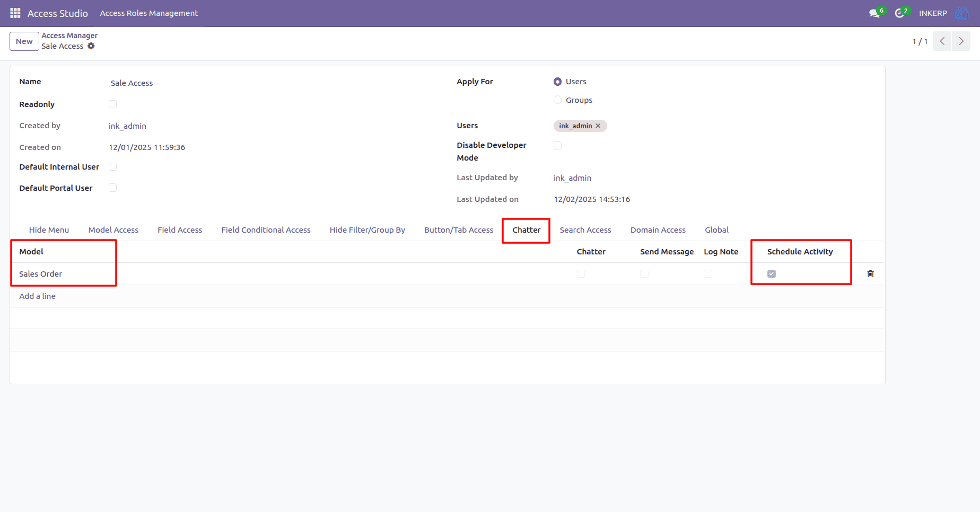Switch to the Button/Tab Access tab
Image resolution: width=980 pixels, height=512 pixels.
459,230
